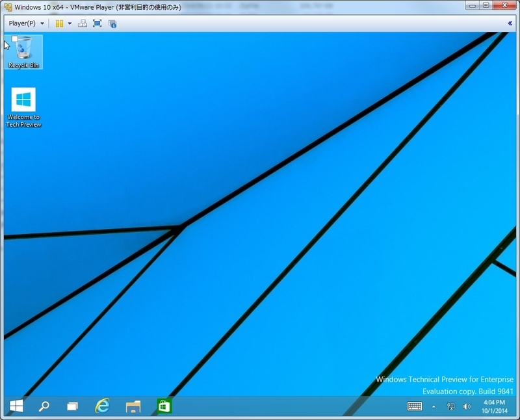Viewport: 520px width, 420px height.
Task: Open File Explorer from taskbar
Action: point(133,406)
